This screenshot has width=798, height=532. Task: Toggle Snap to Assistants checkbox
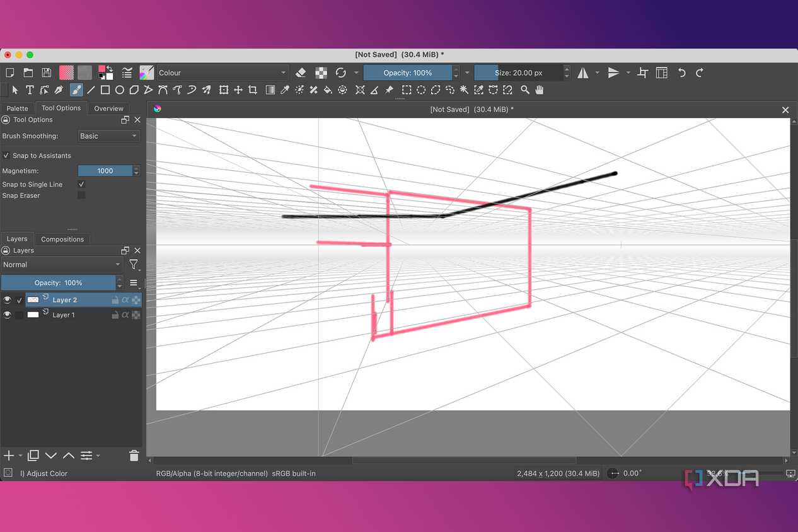[x=6, y=156]
